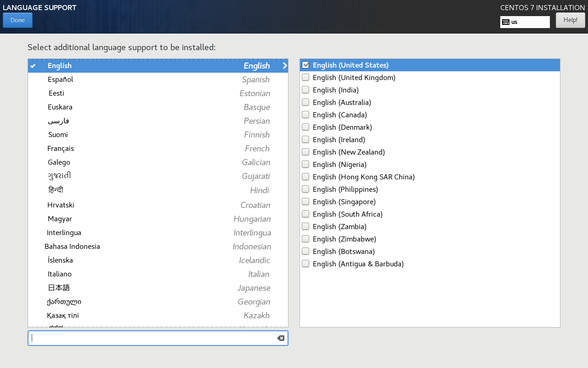Tick the English (Zambia) checkbox
588x368 pixels.
(305, 226)
